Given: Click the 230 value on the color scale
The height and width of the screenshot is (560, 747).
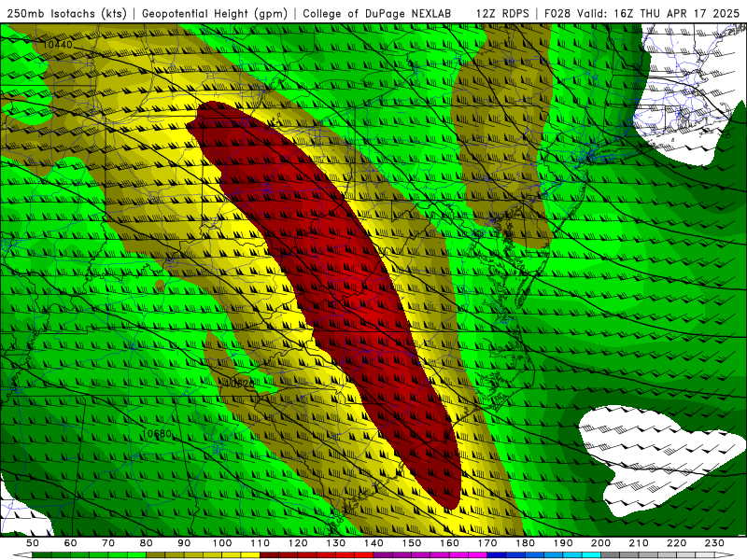Looking at the screenshot, I should [714, 543].
